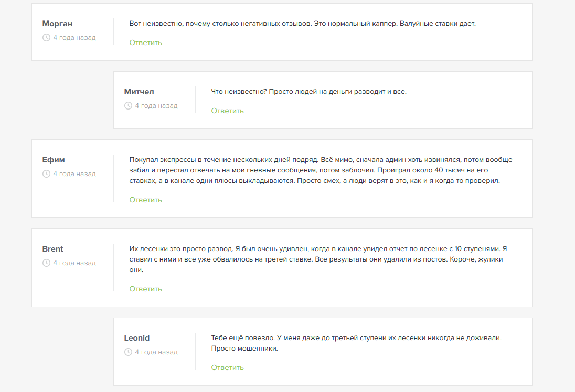Click the author name Митчел
Viewport: 575px width, 392px height.
pyautogui.click(x=139, y=92)
